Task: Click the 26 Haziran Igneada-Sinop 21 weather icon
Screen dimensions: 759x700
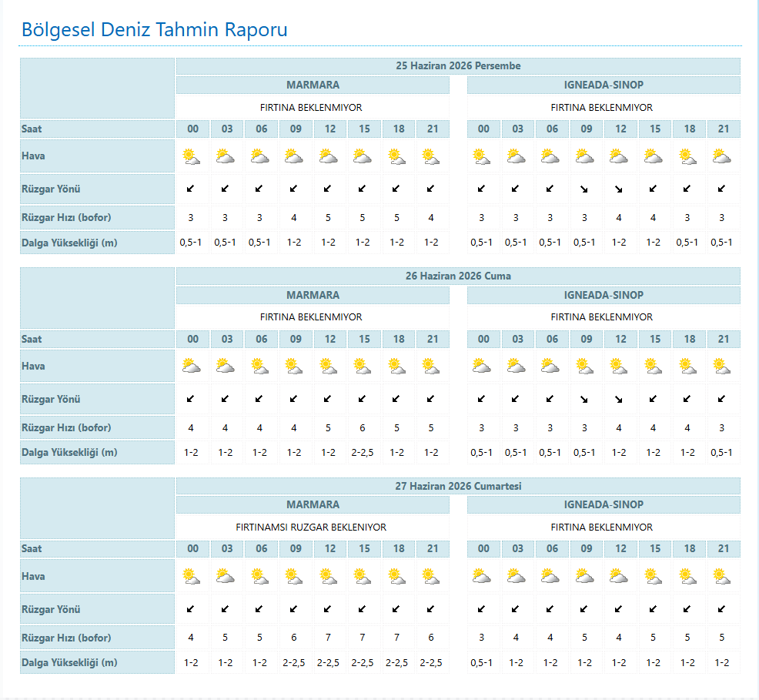Action: click(722, 367)
